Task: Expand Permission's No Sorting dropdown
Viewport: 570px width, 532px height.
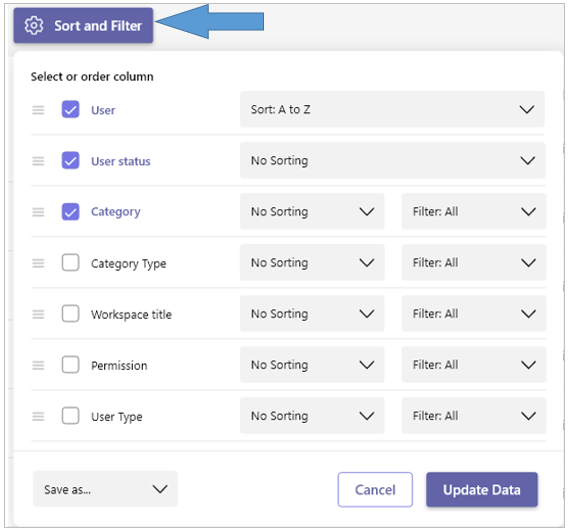Action: 312,365
